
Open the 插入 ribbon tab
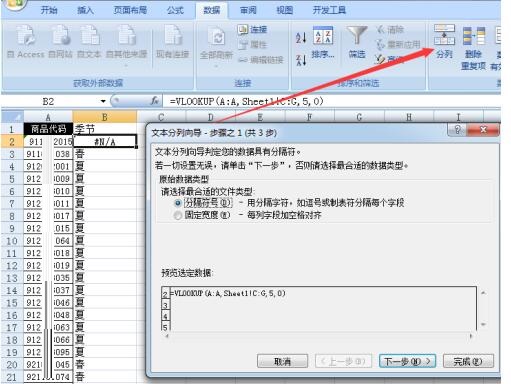(85, 10)
